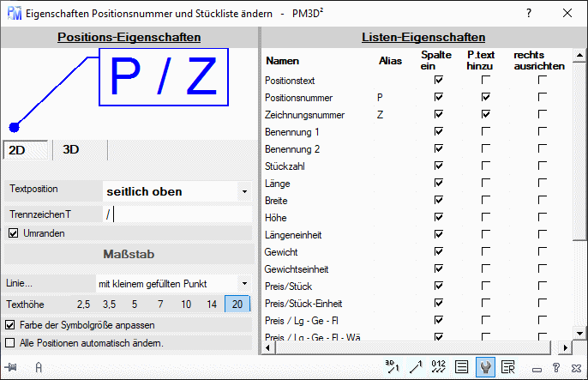
Task: Disable Farbe der Symbolgröße anpassen
Action: [10, 326]
